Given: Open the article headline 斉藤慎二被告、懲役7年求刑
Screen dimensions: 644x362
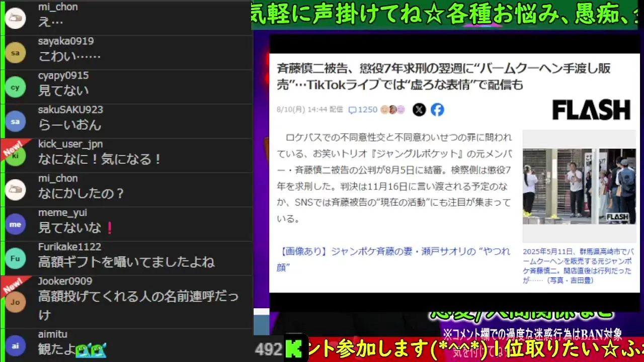Looking at the screenshot, I should point(443,77).
